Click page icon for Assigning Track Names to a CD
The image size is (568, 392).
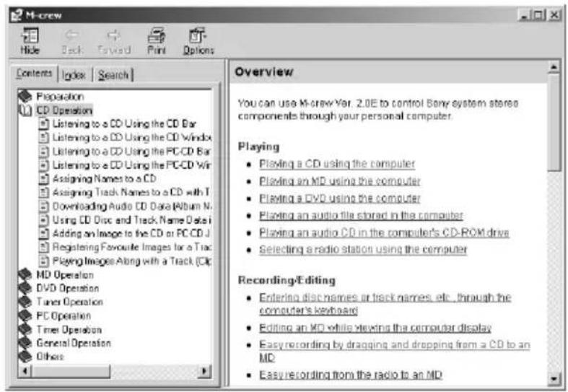pos(44,192)
